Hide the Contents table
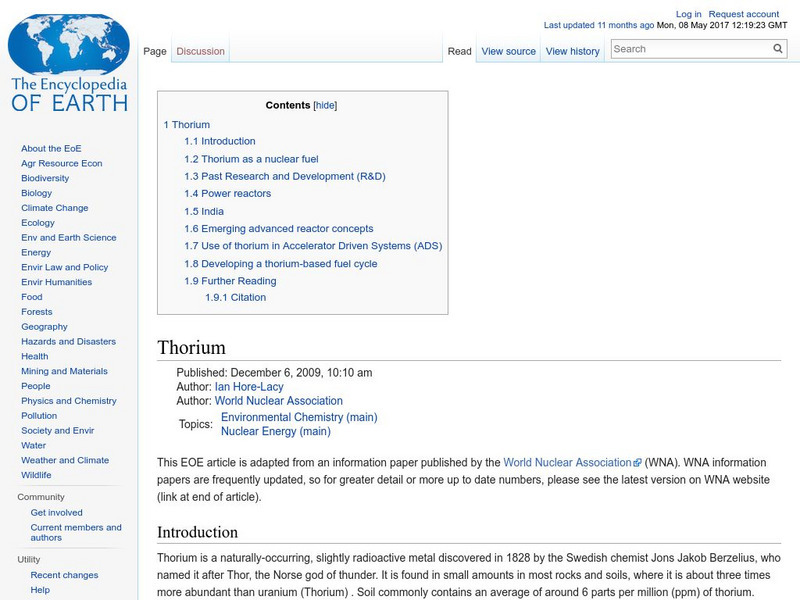This screenshot has height=600, width=800. [x=325, y=105]
